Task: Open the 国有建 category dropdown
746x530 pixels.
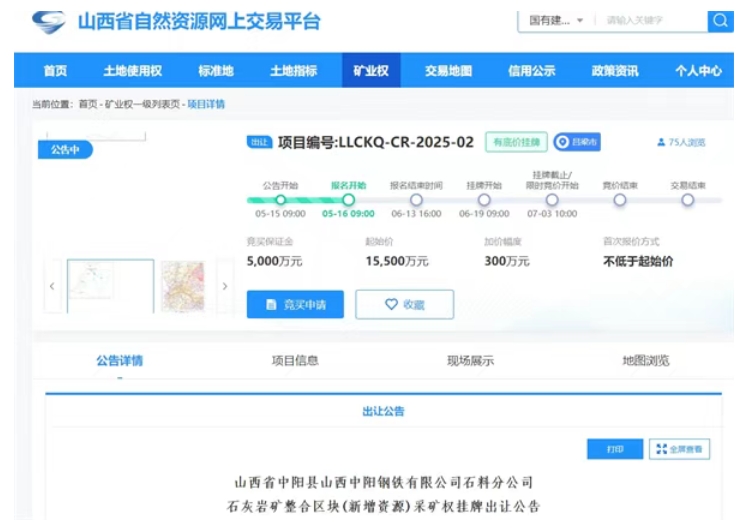Action: coord(556,21)
